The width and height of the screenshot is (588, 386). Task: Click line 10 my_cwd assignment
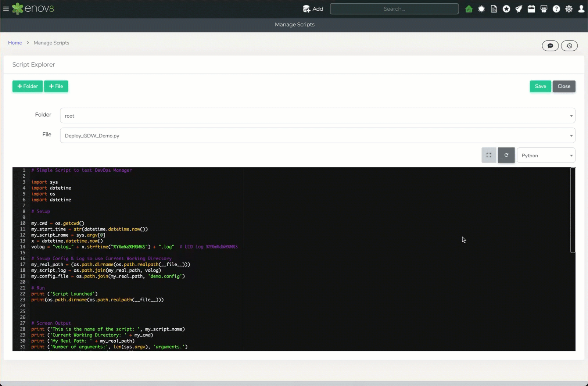[x=58, y=223]
